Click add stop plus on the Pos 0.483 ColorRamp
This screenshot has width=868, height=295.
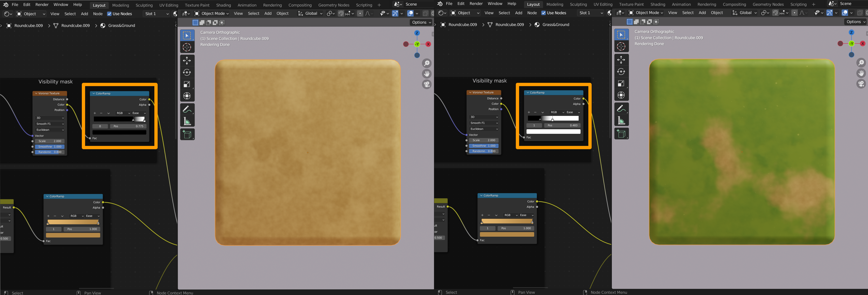(x=529, y=112)
